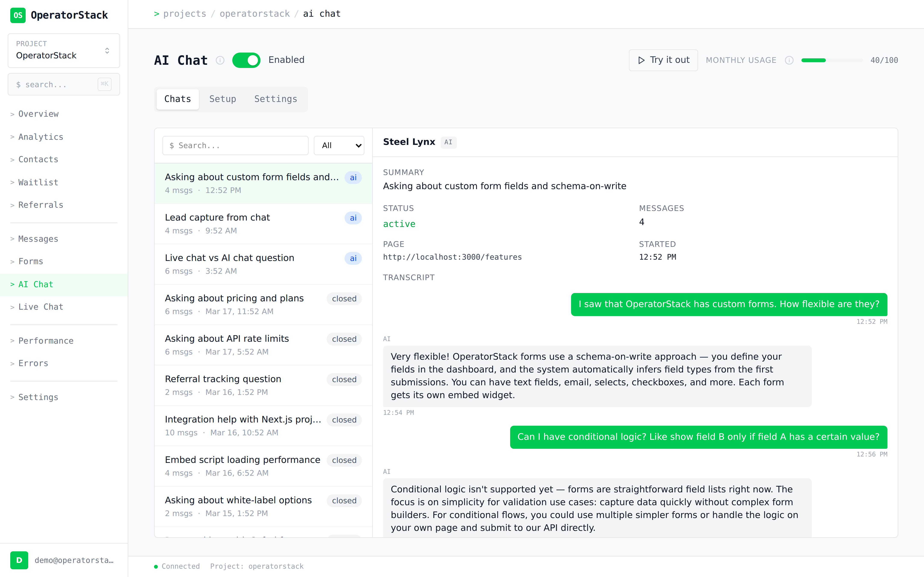Click the operatorstack breadcrumb link

tap(255, 14)
